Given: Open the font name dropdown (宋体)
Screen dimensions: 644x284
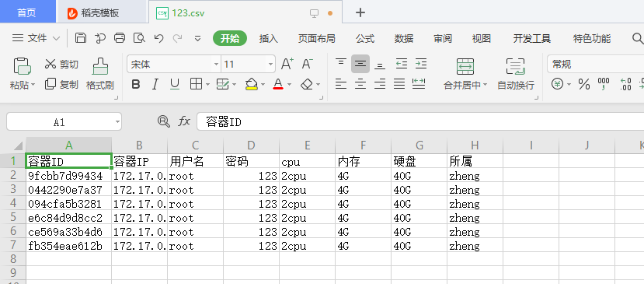Looking at the screenshot, I should tap(216, 65).
